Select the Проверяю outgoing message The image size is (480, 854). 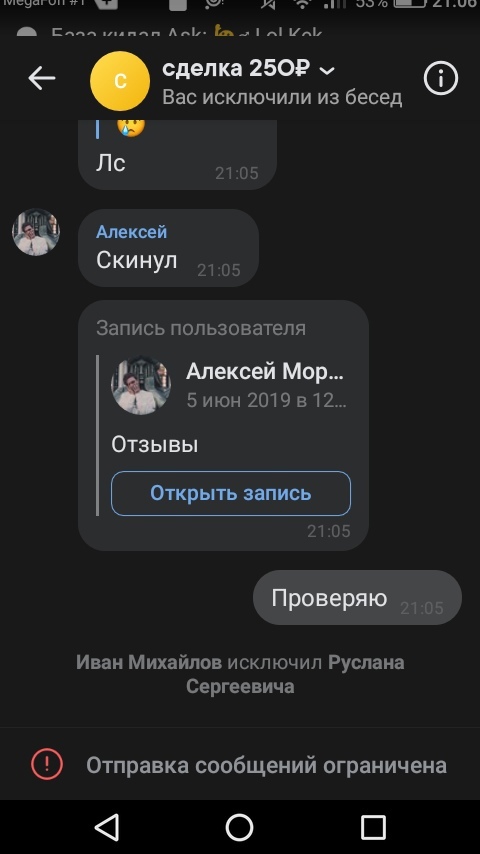[x=357, y=597]
